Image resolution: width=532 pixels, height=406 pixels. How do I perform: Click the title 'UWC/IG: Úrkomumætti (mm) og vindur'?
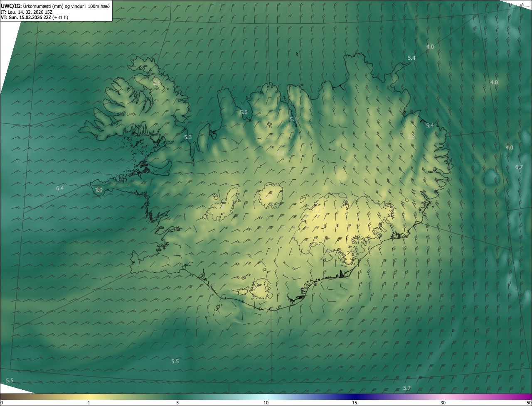click(x=56, y=5)
